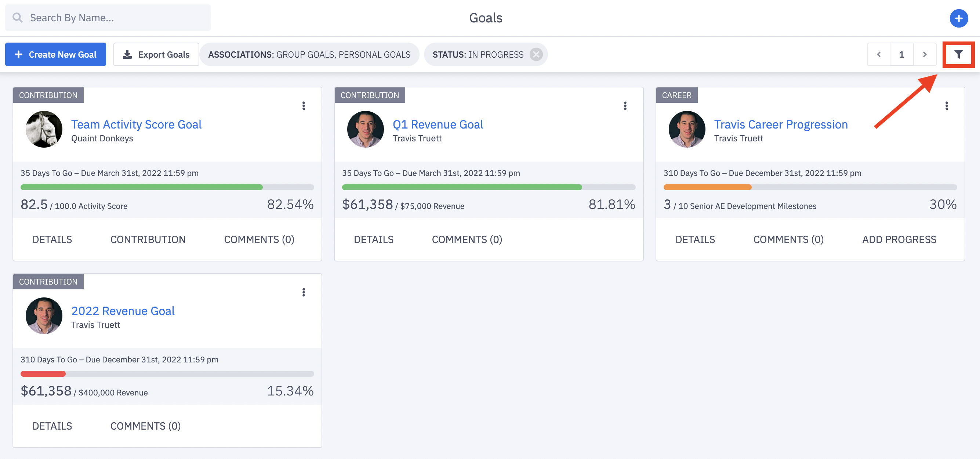Open the Team Activity Score Goal link

(x=136, y=124)
